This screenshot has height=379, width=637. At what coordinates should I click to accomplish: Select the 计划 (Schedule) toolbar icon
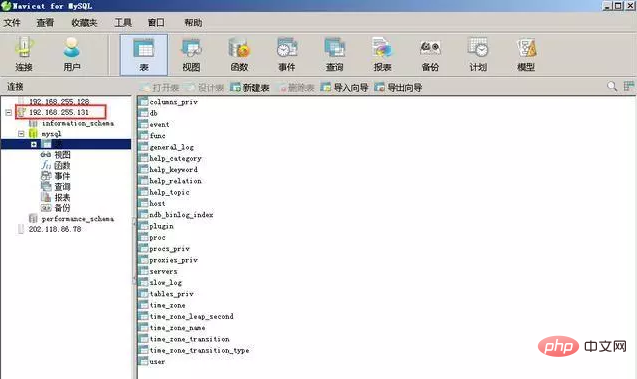point(478,55)
